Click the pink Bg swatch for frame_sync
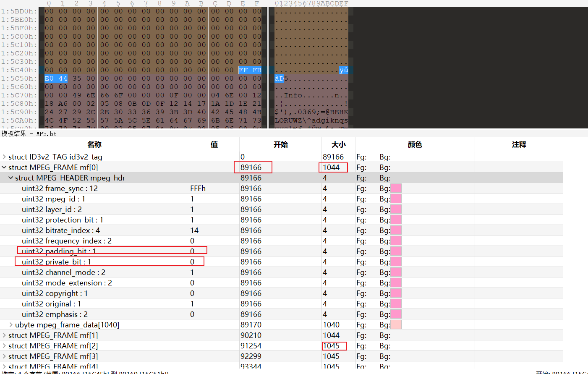588x374 pixels. pos(396,188)
